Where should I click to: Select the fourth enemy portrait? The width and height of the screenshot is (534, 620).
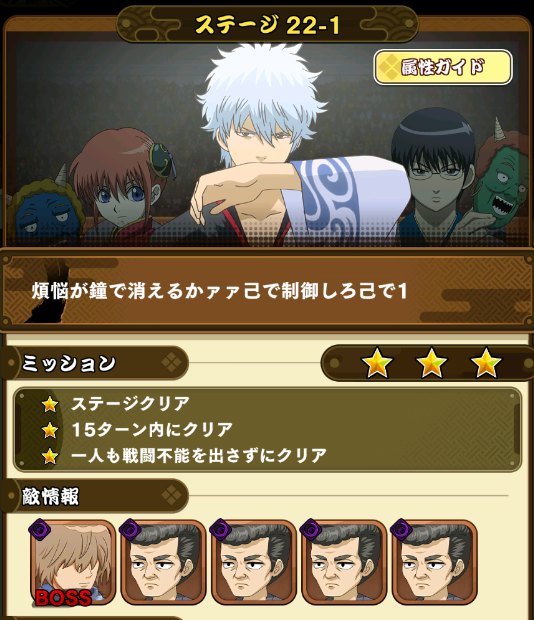click(344, 563)
